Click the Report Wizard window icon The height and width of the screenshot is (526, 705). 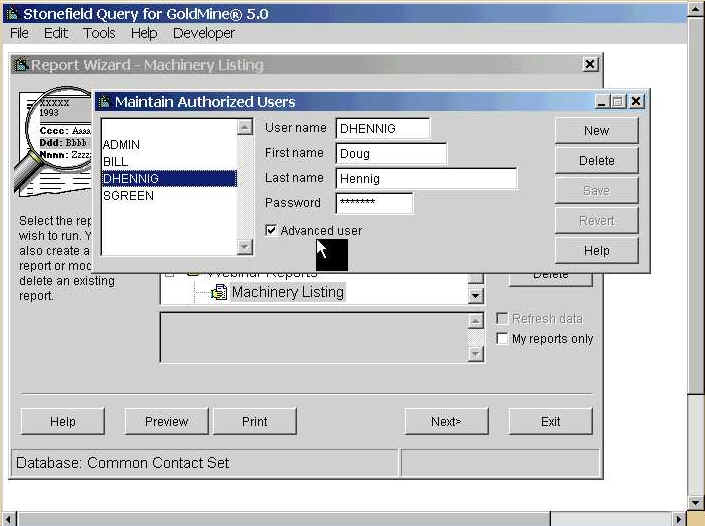point(20,65)
